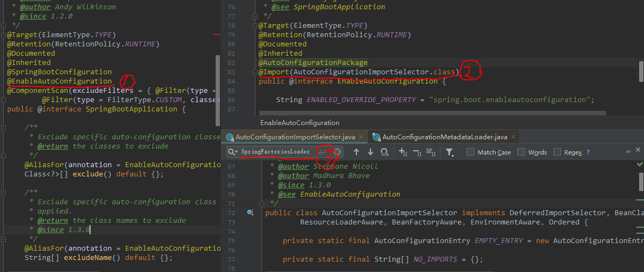This screenshot has height=272, width=644.
Task: Click DeferredImportSelector in class declaration
Action: pos(558,213)
